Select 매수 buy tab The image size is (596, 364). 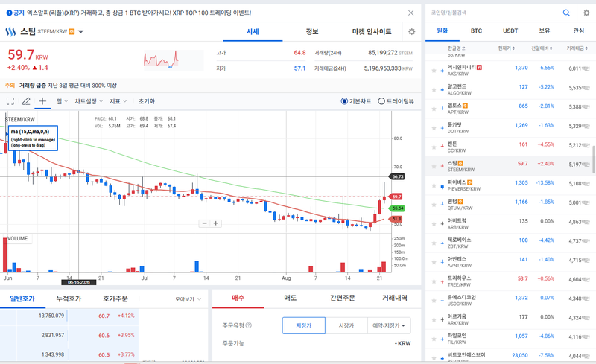pos(238,298)
